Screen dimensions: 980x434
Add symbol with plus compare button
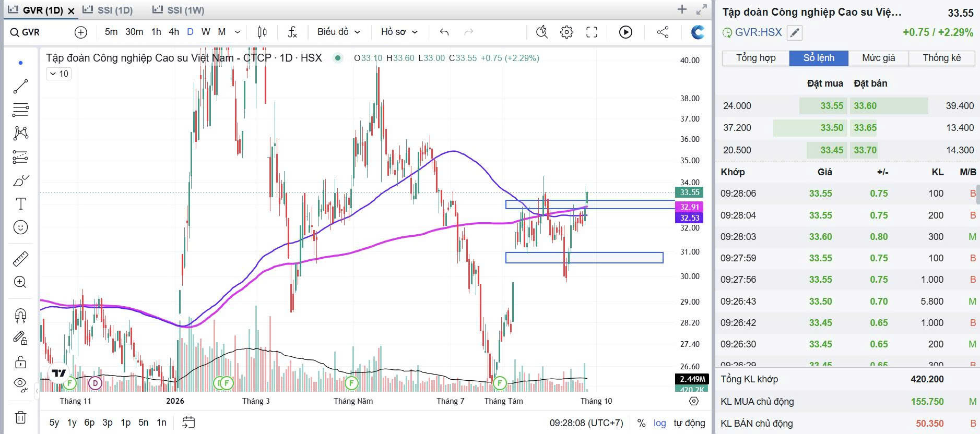pyautogui.click(x=81, y=32)
